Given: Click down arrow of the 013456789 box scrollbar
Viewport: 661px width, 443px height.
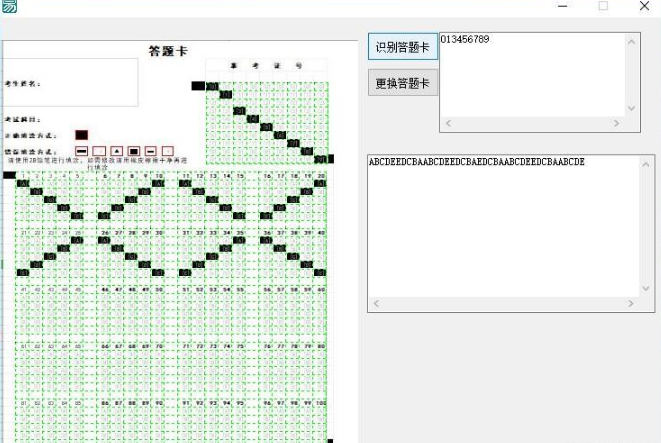Looking at the screenshot, I should (631, 108).
